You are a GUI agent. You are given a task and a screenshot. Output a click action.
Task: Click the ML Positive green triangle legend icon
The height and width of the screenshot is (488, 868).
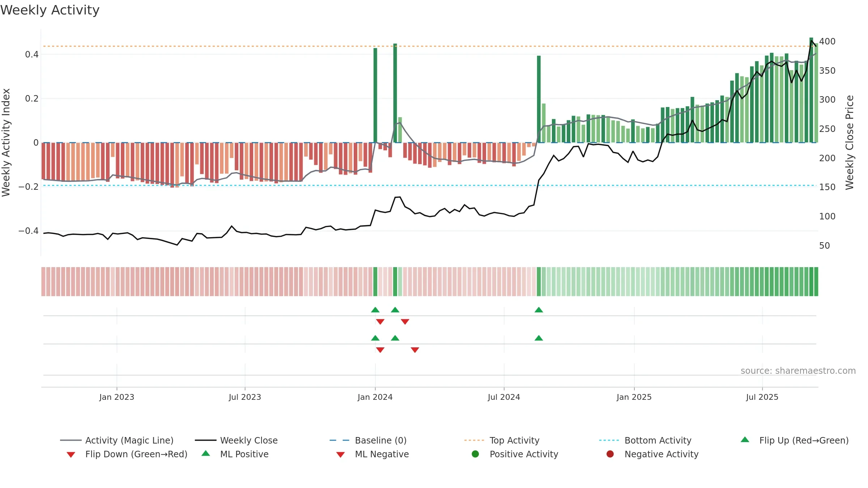(206, 453)
